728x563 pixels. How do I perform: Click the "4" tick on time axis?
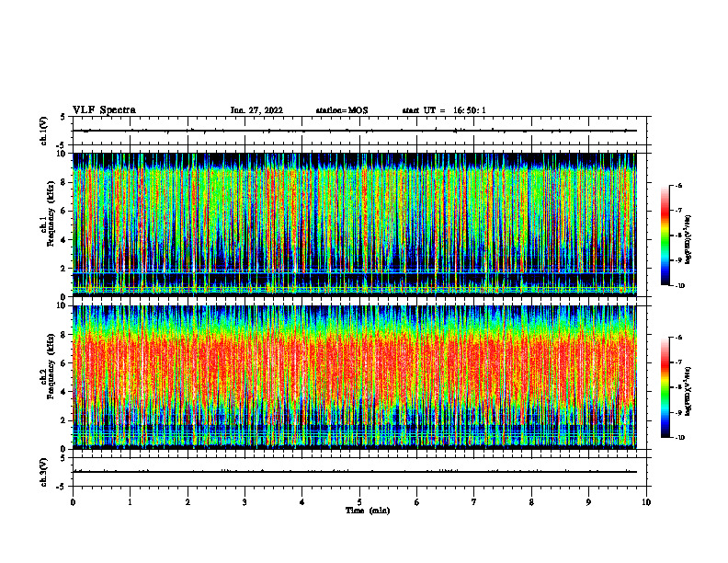tap(302, 502)
